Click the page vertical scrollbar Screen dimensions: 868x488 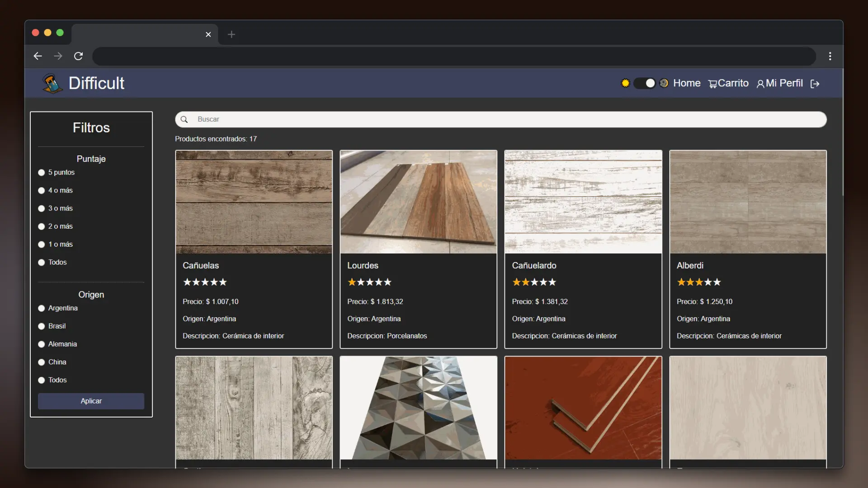pos(842,132)
